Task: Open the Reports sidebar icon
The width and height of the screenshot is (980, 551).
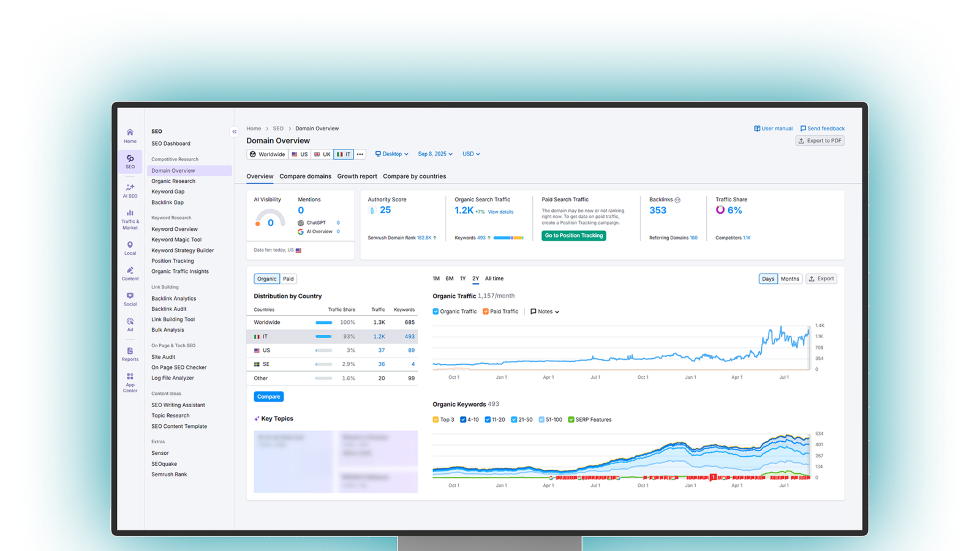Action: [130, 354]
